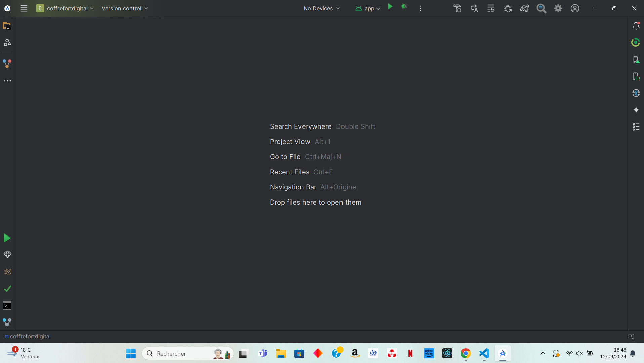The image size is (644, 363).
Task: Open the Resource Manager tool window
Action: click(7, 43)
